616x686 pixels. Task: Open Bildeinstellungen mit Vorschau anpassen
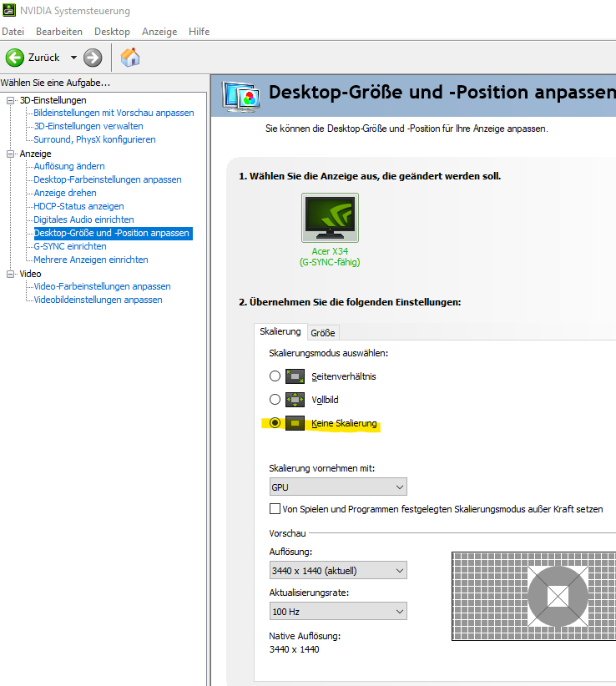click(114, 113)
